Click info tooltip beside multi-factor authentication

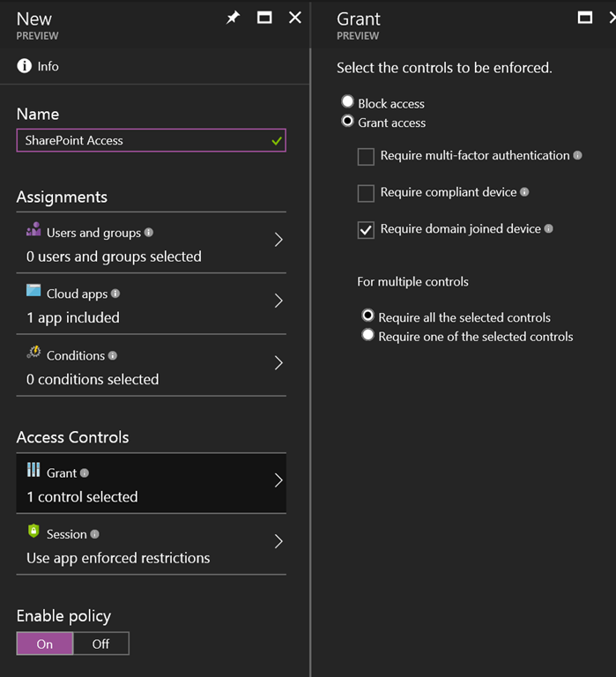tap(578, 155)
